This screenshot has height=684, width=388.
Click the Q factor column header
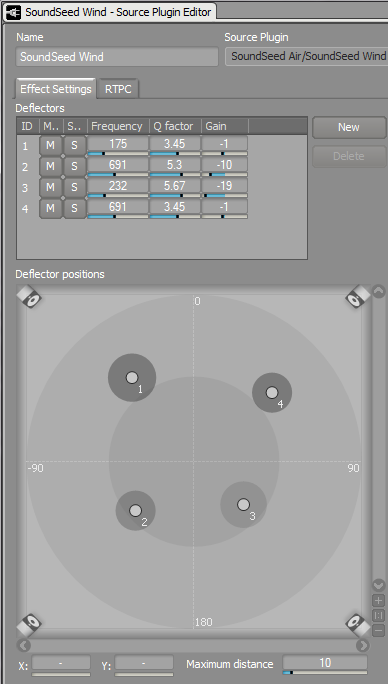click(175, 127)
